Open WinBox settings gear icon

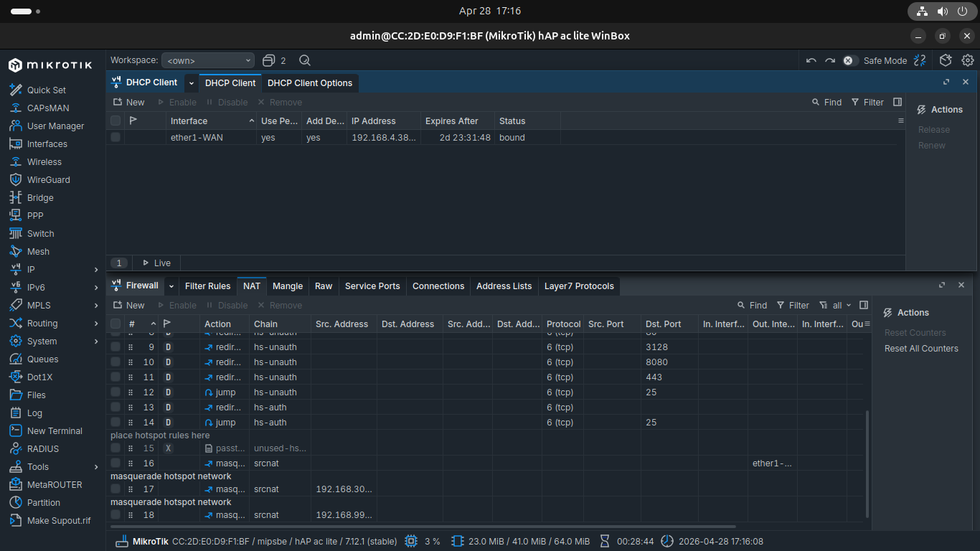(x=967, y=60)
